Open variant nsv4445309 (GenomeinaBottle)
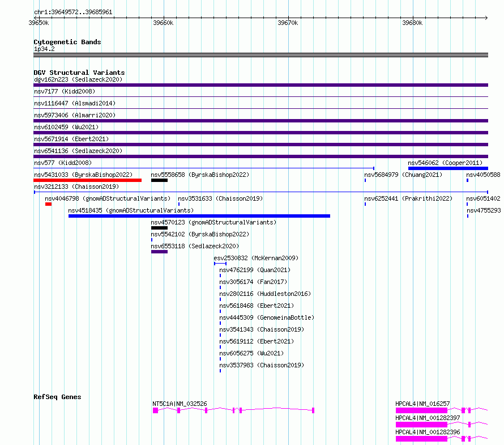Screen dimensions: 504x445 click(267, 317)
